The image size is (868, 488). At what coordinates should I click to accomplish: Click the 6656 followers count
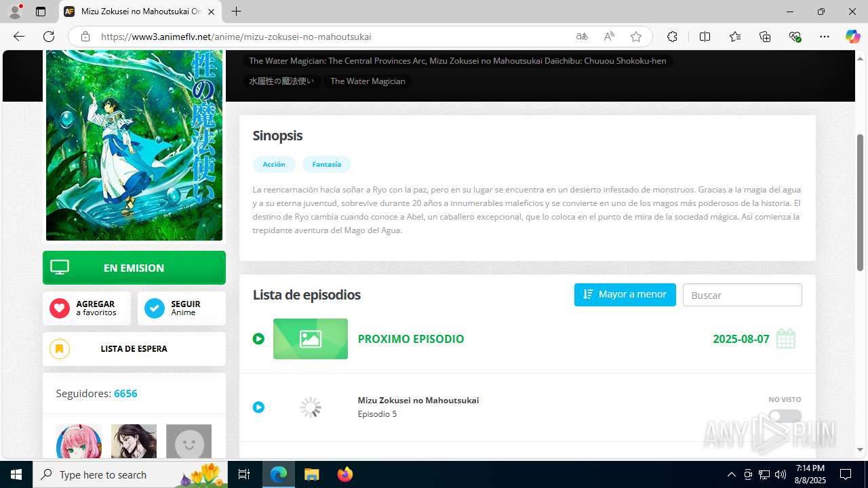[125, 393]
